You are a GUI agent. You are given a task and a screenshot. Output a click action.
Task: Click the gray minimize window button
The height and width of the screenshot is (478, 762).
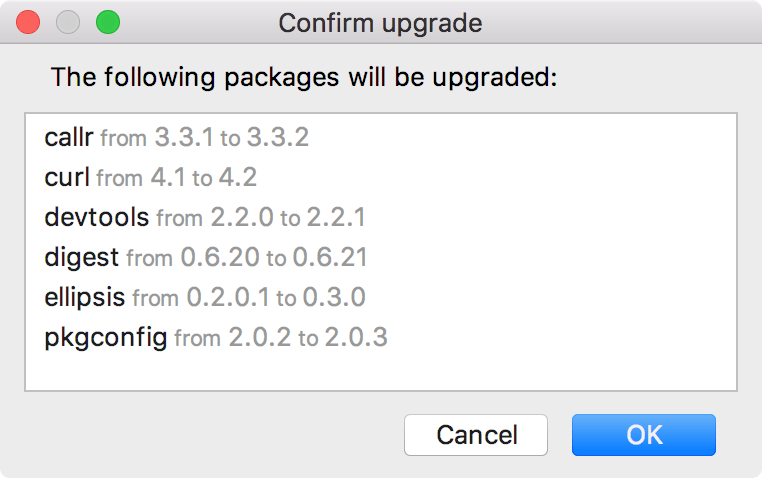68,23
